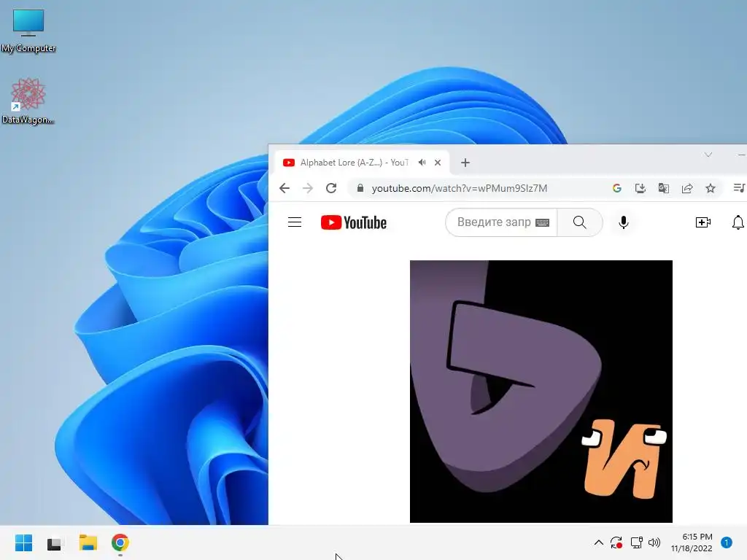Viewport: 747px width, 560px height.
Task: View site info via lock icon
Action: click(x=360, y=188)
